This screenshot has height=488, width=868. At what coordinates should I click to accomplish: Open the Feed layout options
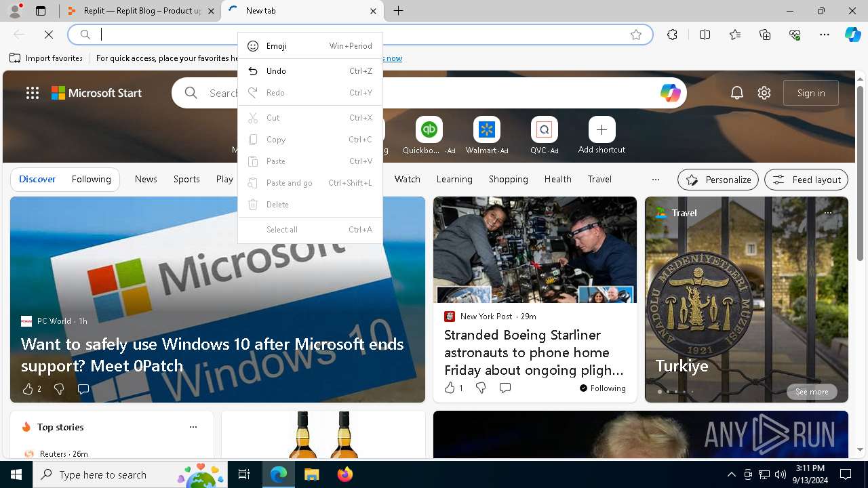coord(806,180)
